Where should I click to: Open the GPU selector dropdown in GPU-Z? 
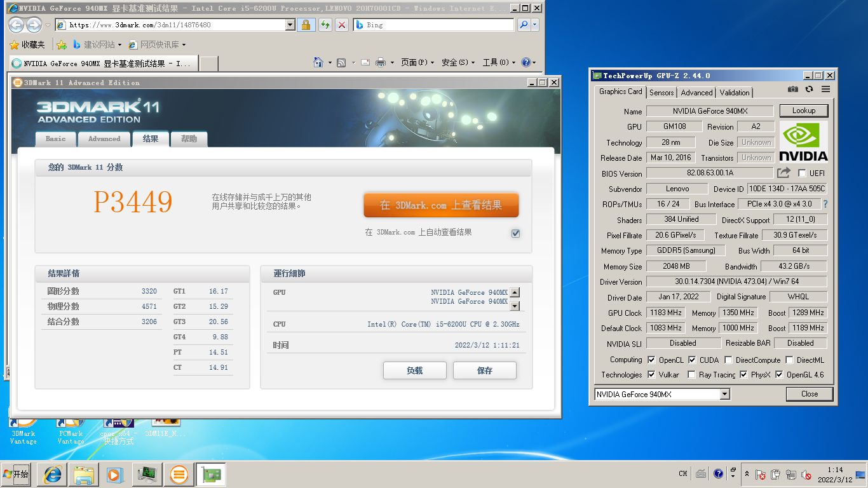725,395
